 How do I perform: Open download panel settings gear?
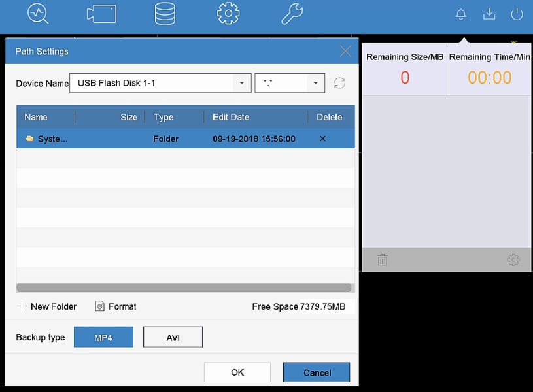513,260
